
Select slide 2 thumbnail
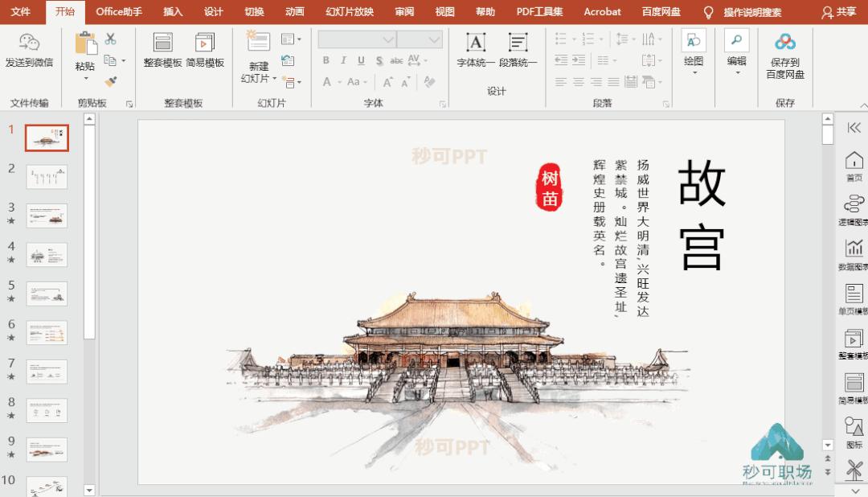(47, 177)
